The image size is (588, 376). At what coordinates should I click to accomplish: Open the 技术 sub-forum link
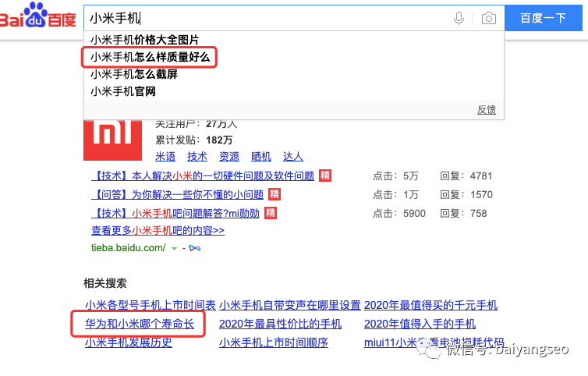pyautogui.click(x=197, y=157)
